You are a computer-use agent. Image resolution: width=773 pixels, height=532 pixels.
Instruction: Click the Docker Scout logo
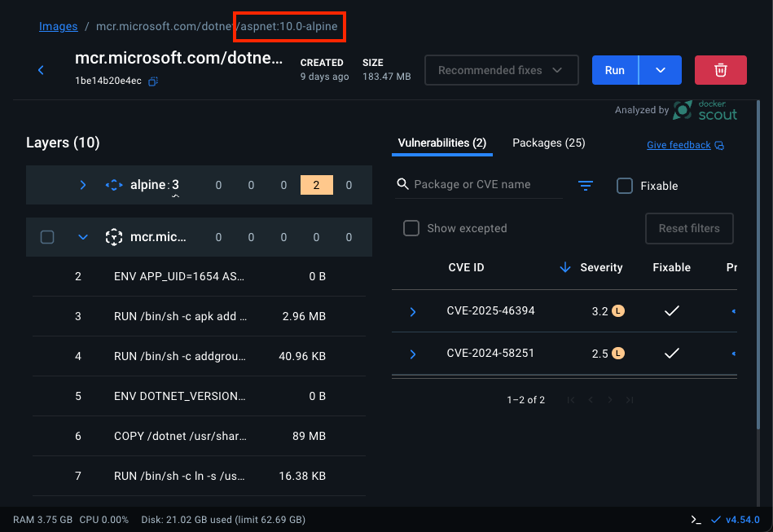tap(705, 111)
